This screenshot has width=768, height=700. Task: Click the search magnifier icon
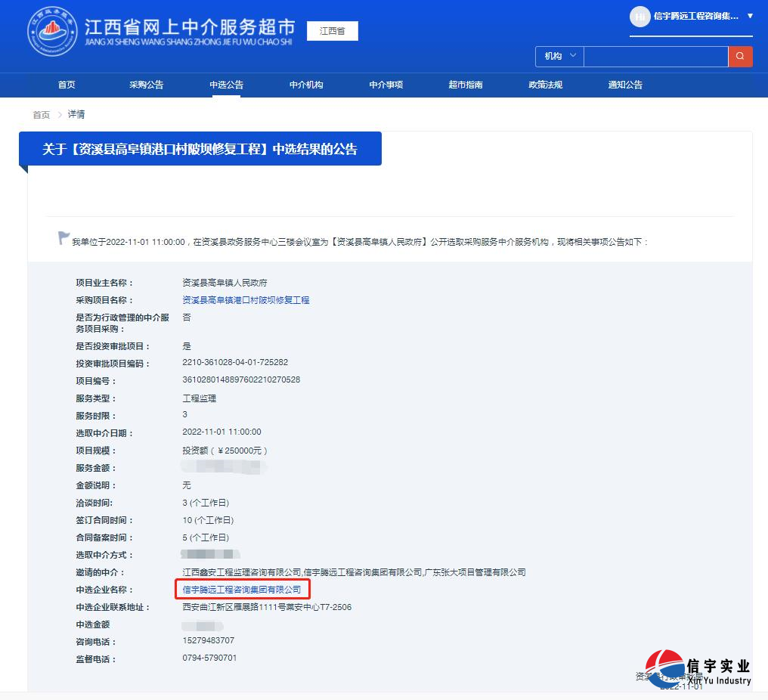coord(740,56)
